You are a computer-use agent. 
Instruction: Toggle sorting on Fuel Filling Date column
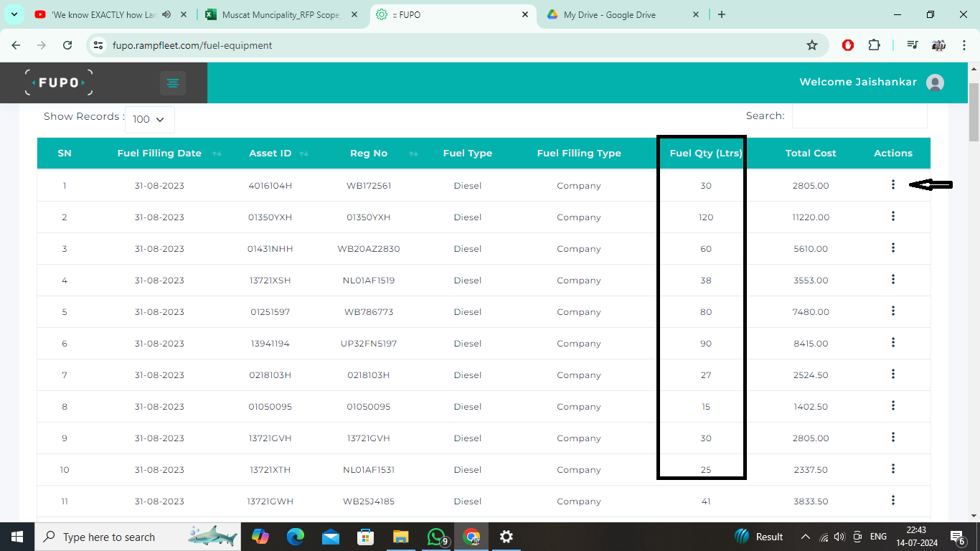pyautogui.click(x=217, y=153)
